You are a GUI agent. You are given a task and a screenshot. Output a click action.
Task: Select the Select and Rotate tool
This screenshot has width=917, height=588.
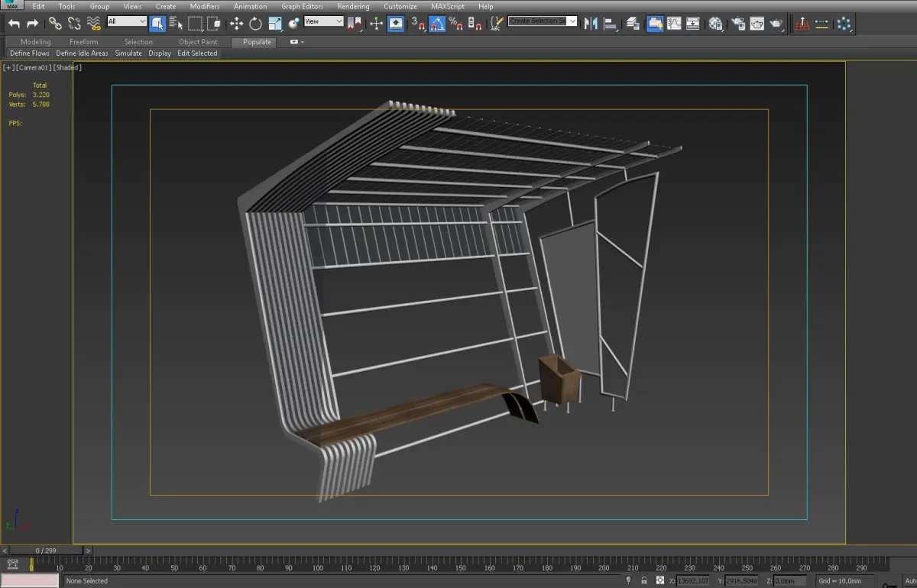click(x=255, y=24)
